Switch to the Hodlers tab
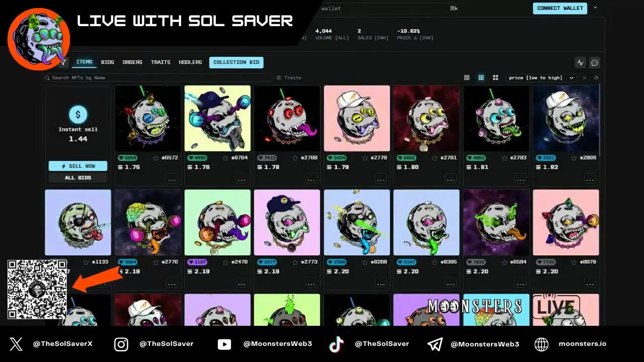This screenshot has width=644, height=362. click(x=190, y=62)
